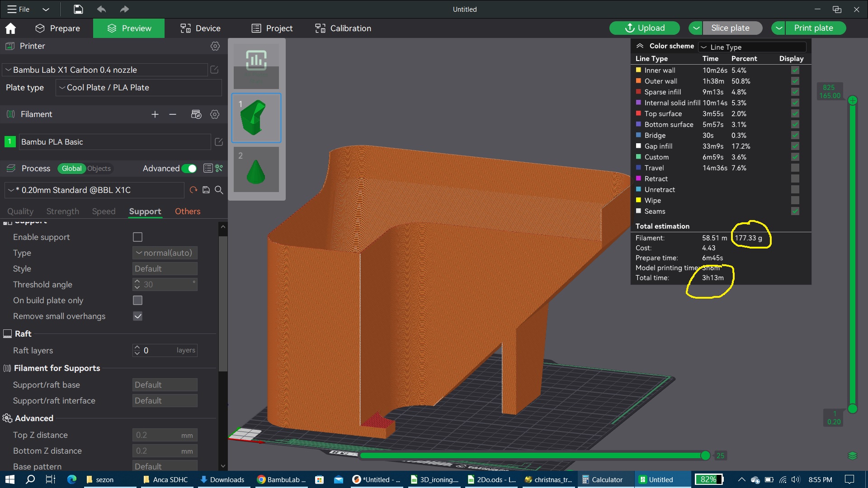Click the save project icon
The height and width of the screenshot is (488, 868).
tap(78, 9)
